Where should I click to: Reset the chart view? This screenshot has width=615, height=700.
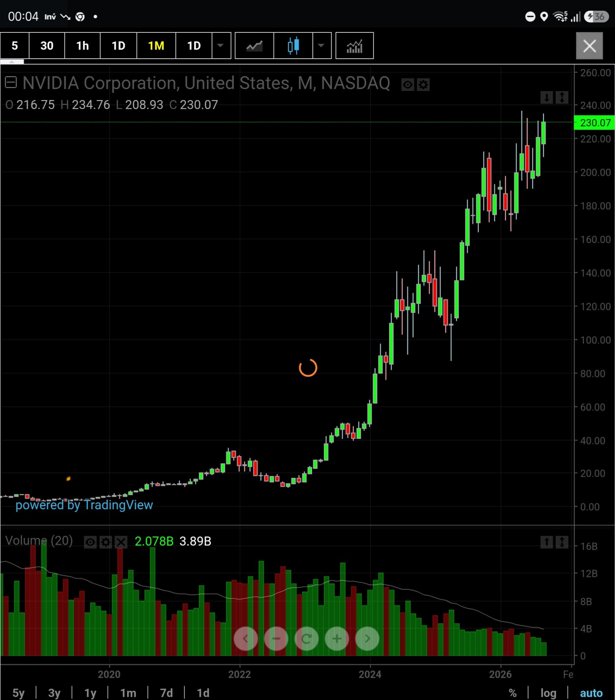coord(306,639)
